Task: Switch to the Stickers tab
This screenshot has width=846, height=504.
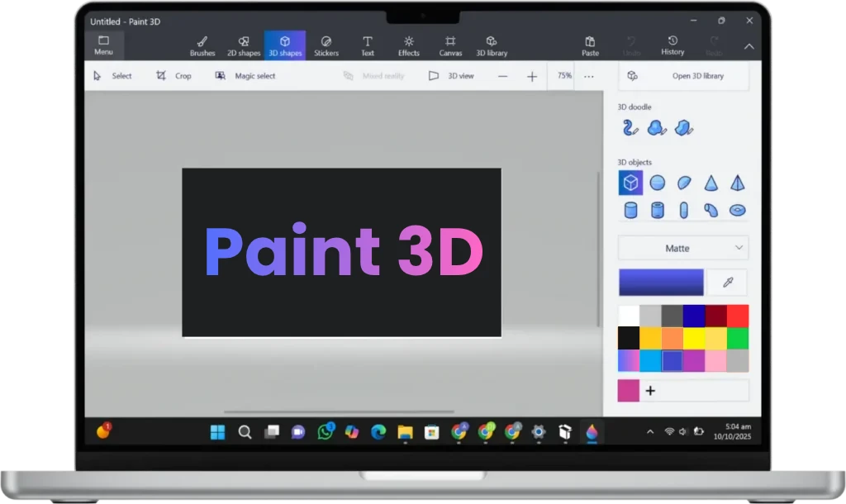Action: [x=326, y=45]
